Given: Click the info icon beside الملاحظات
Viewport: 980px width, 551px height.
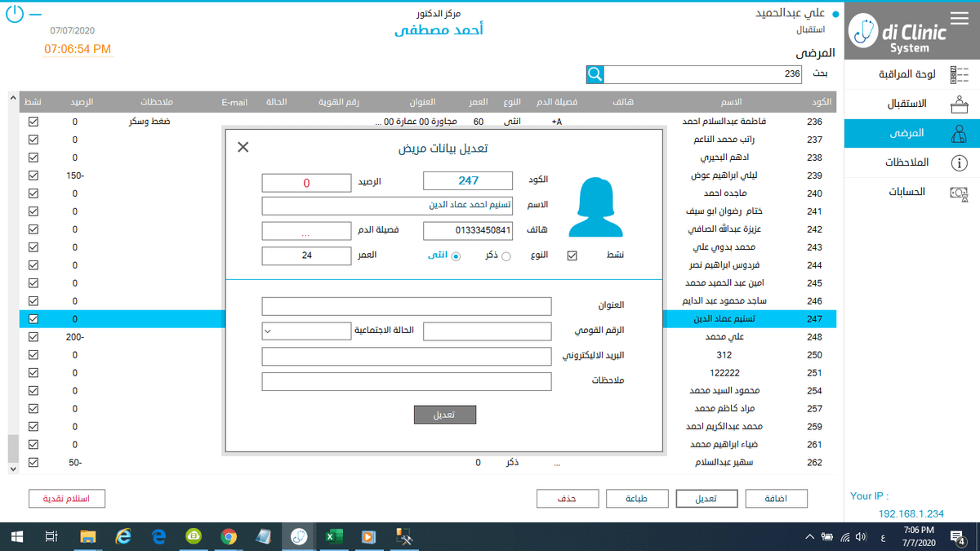Looking at the screenshot, I should [x=958, y=163].
